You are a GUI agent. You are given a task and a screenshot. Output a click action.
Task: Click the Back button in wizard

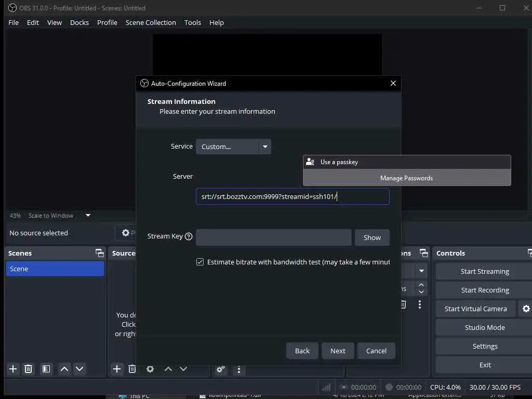(x=302, y=351)
